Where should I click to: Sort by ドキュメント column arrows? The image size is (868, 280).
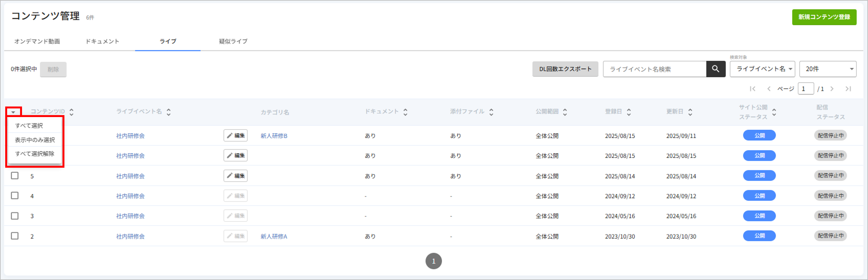(x=405, y=112)
